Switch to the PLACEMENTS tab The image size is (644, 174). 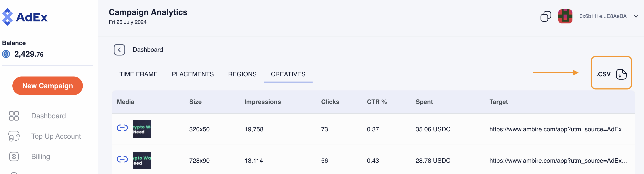(193, 74)
